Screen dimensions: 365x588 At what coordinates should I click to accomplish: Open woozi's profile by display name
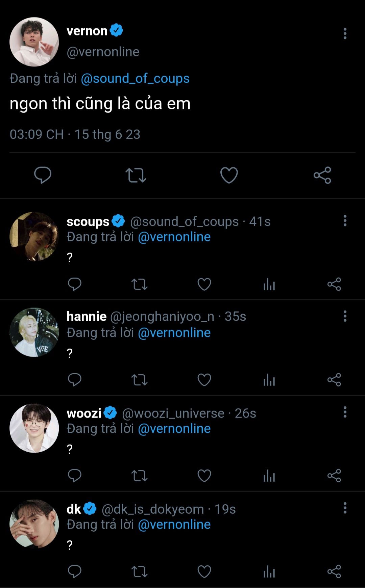point(84,413)
